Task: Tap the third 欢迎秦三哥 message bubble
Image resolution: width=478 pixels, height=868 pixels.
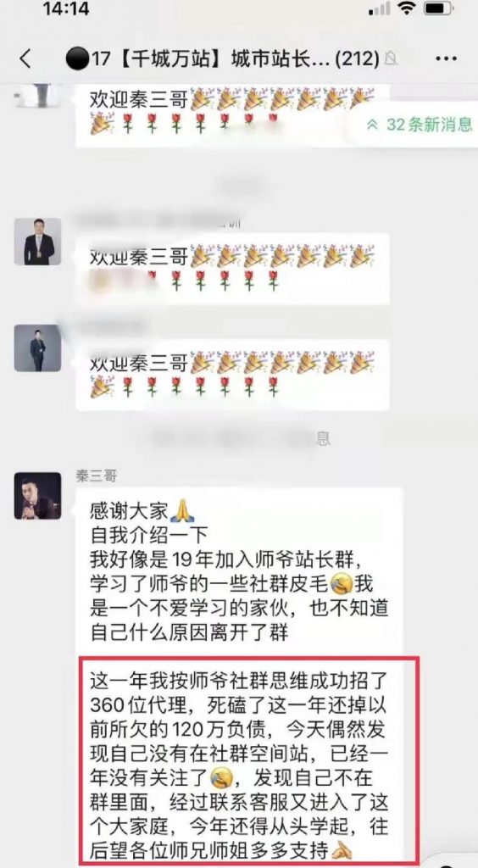Action: point(232,376)
